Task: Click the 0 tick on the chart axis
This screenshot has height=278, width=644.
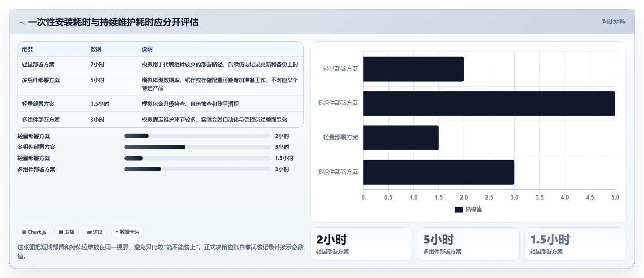Action: 363,197
